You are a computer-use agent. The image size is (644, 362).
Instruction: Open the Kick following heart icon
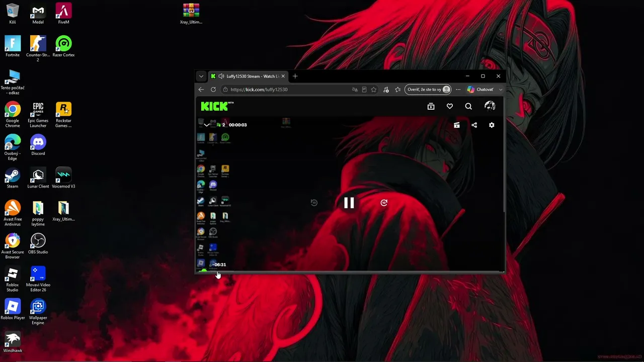point(450,106)
